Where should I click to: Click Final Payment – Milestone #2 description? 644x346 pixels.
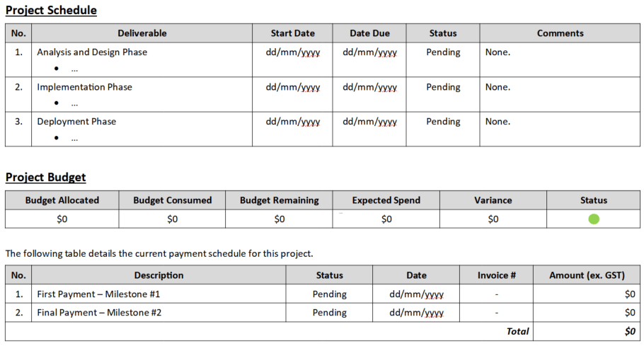pyautogui.click(x=99, y=312)
